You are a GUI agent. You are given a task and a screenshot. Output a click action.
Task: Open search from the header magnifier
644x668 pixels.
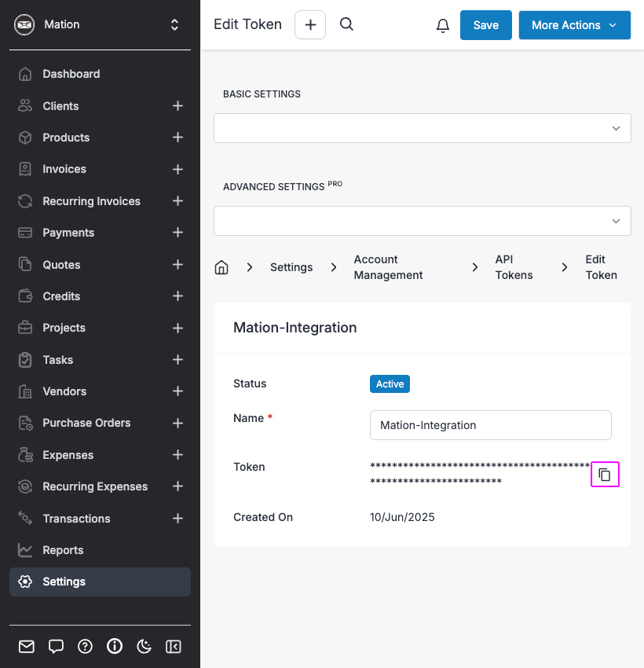point(346,24)
